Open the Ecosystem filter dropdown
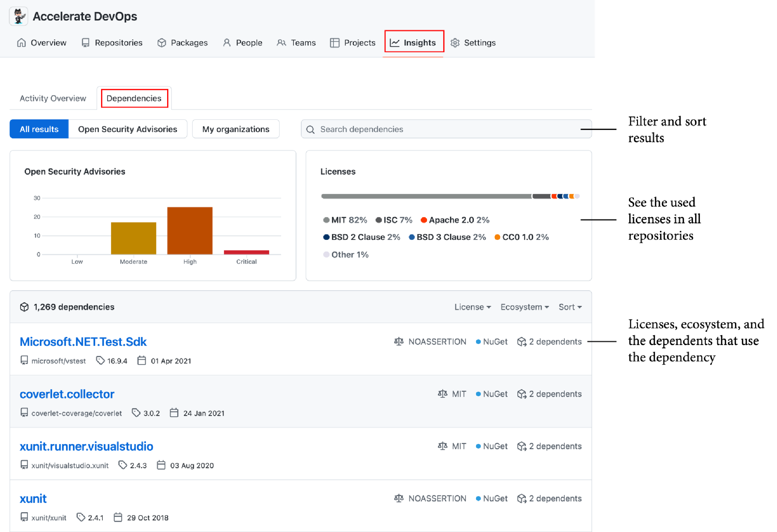This screenshot has width=777, height=532. (524, 307)
